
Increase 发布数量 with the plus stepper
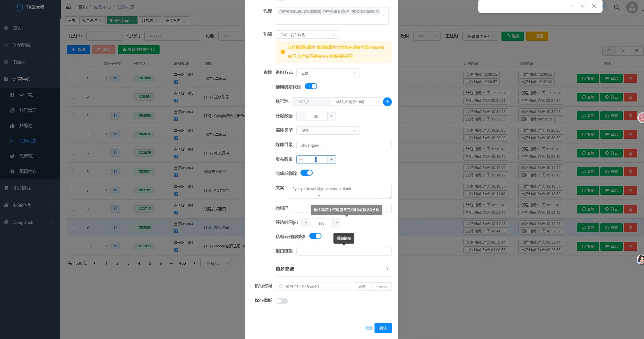(331, 160)
